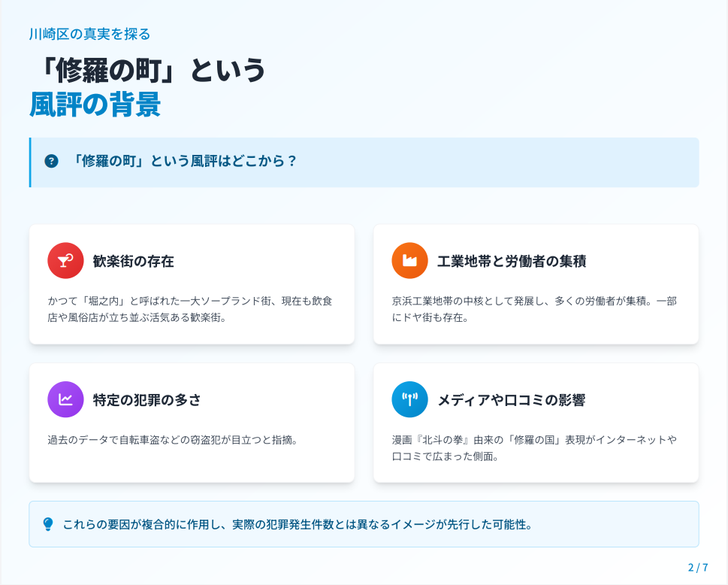
Task: Click the question 「修羅の町」という風評はどこから？
Action: point(184,161)
